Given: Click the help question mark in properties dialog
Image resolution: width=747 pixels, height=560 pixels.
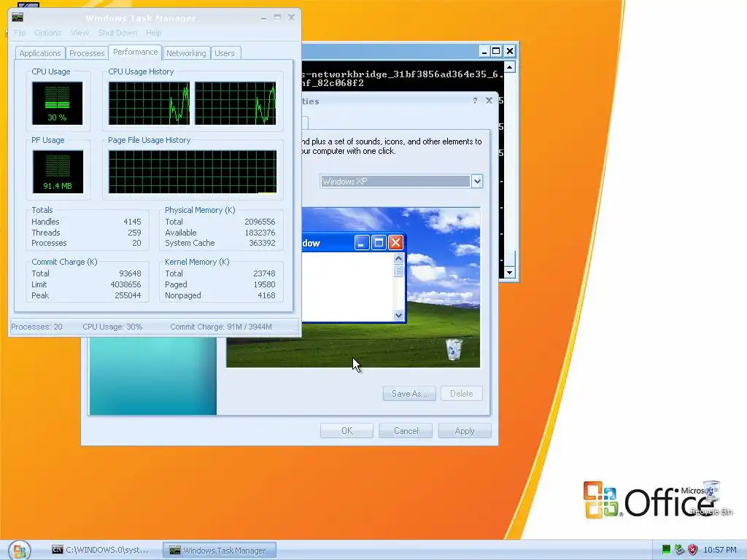Looking at the screenshot, I should (x=475, y=101).
